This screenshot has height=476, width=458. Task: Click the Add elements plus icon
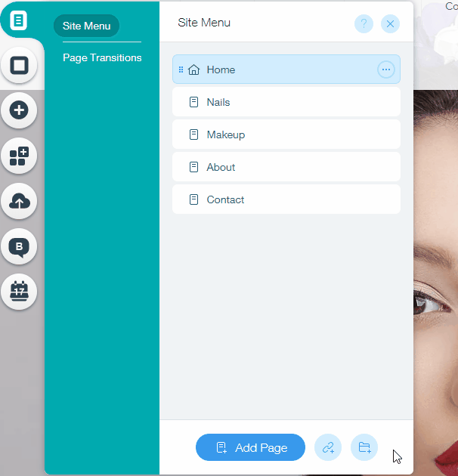pos(19,110)
